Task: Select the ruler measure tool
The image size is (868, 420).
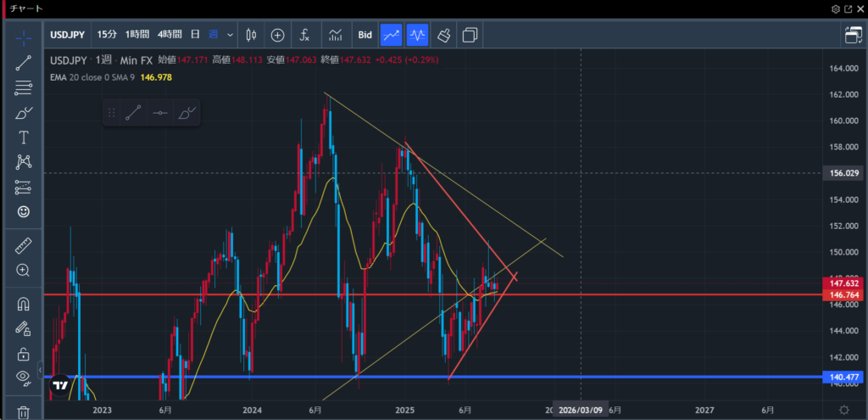Action: point(23,245)
